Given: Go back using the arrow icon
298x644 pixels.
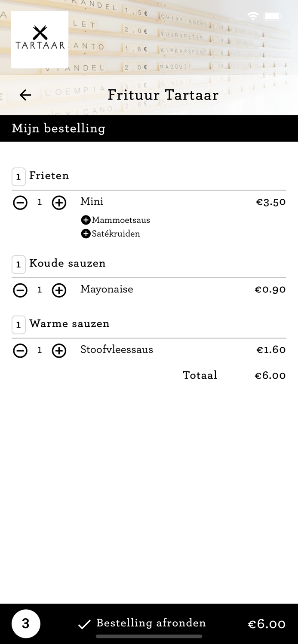Looking at the screenshot, I should click(x=25, y=95).
